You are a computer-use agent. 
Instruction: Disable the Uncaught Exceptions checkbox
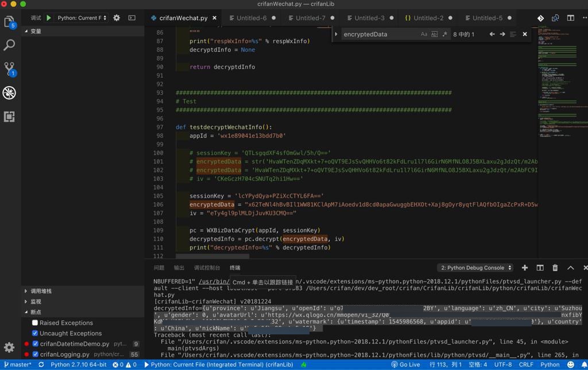coord(35,333)
